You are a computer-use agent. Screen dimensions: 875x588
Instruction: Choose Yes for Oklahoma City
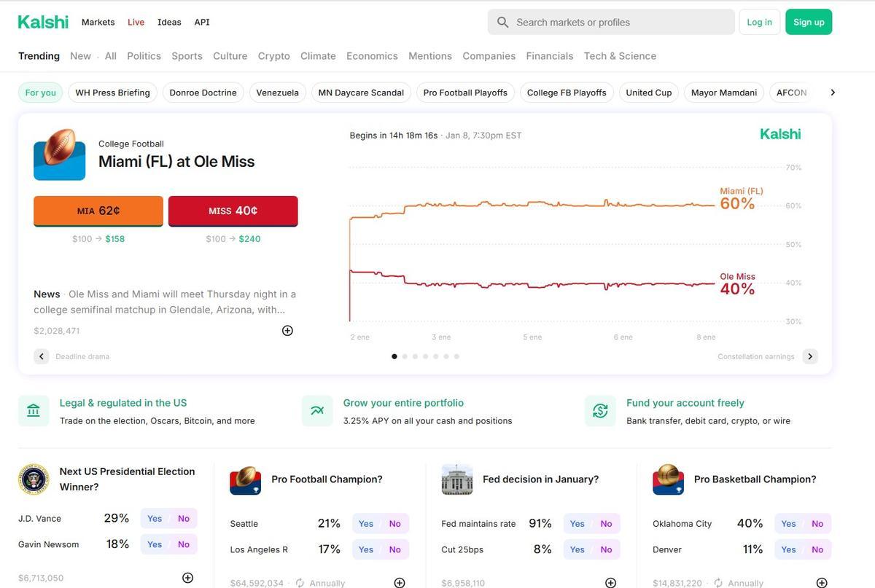tap(788, 524)
